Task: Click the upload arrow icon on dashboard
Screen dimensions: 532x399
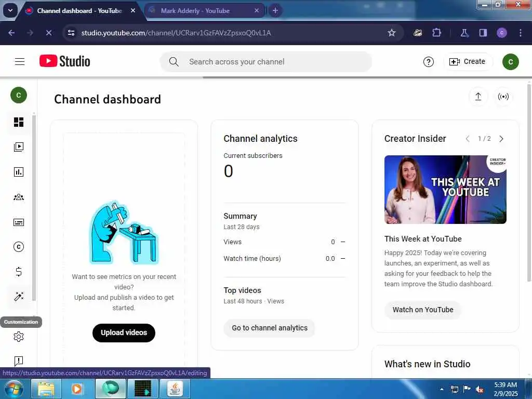Action: (478, 97)
